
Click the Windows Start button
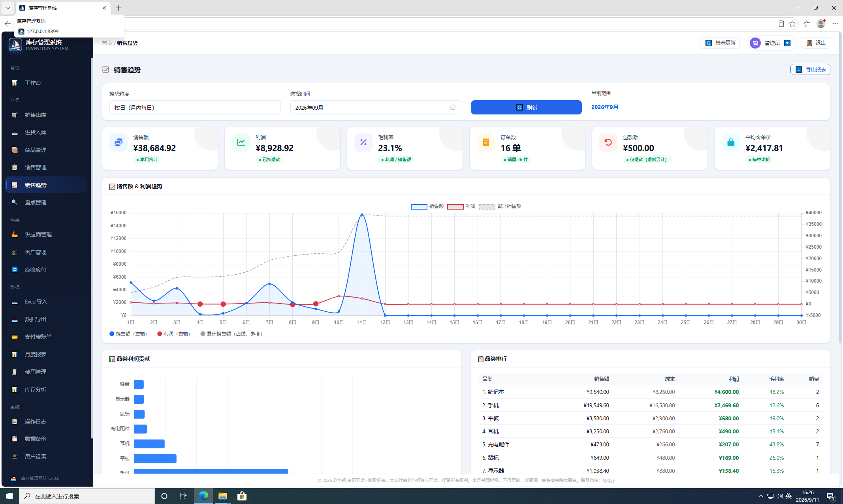(x=9, y=496)
